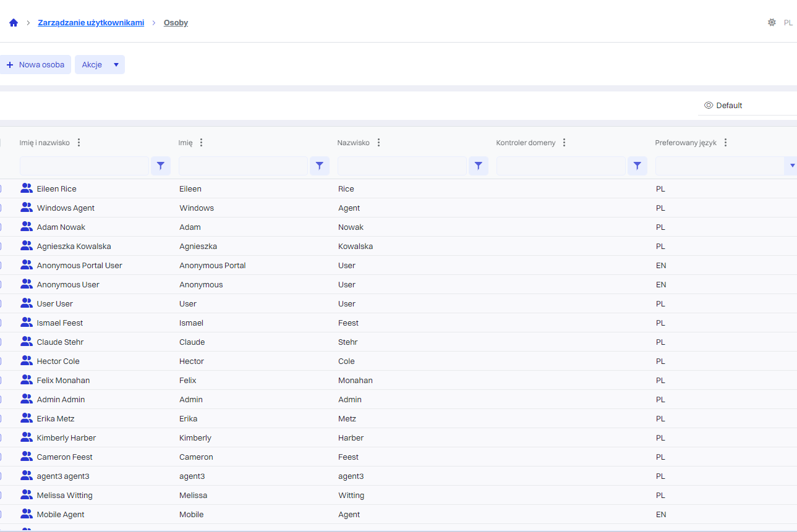
Task: Click filter icon for Nazwisko column
Action: pos(479,166)
